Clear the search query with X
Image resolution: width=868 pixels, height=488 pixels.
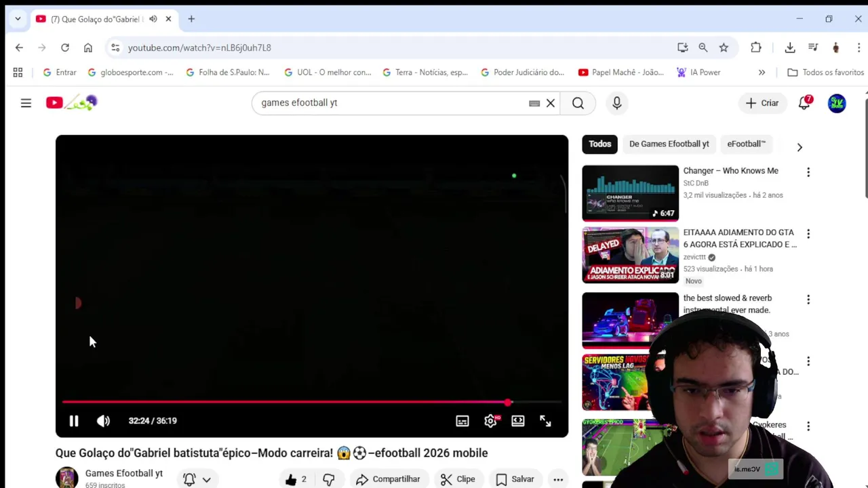point(551,103)
